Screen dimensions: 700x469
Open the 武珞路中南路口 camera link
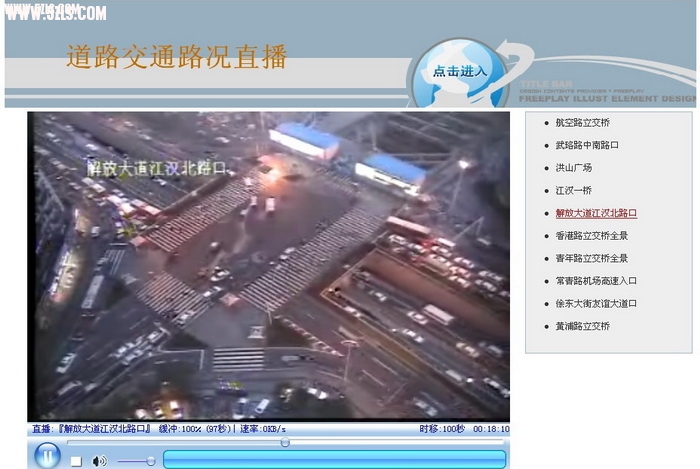pyautogui.click(x=587, y=145)
